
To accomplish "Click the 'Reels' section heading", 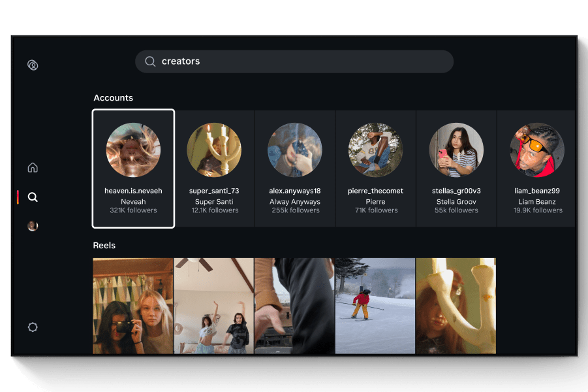I will coord(104,246).
